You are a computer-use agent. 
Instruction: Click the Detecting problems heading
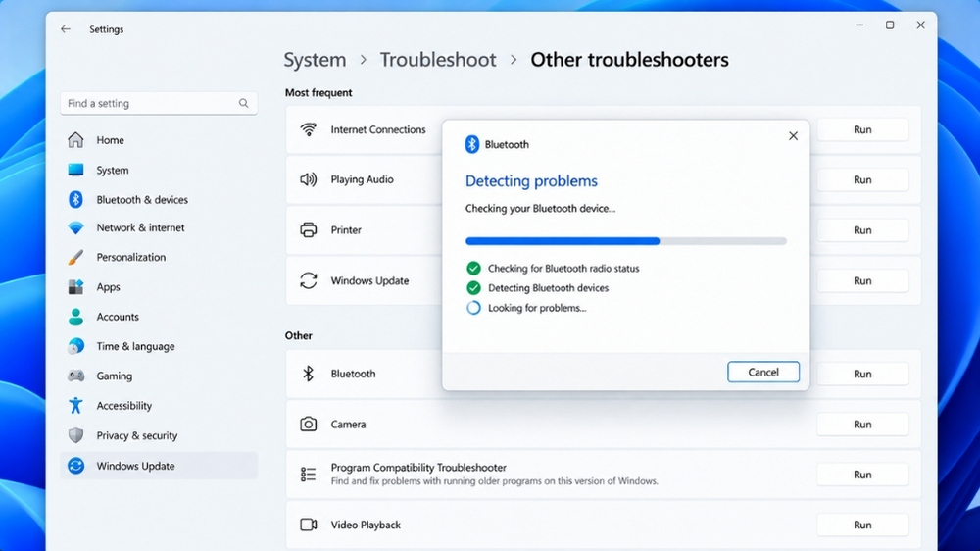point(531,180)
